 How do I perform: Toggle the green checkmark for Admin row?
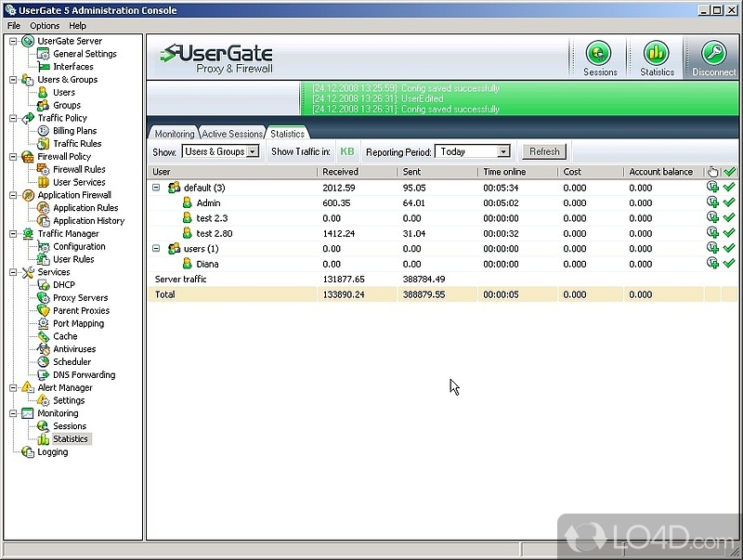tap(729, 202)
